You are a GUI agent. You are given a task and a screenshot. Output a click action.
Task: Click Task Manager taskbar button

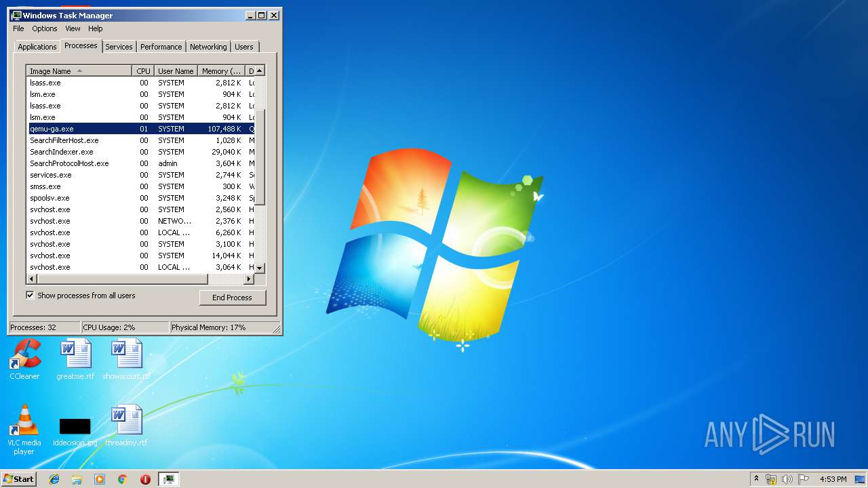pyautogui.click(x=169, y=479)
